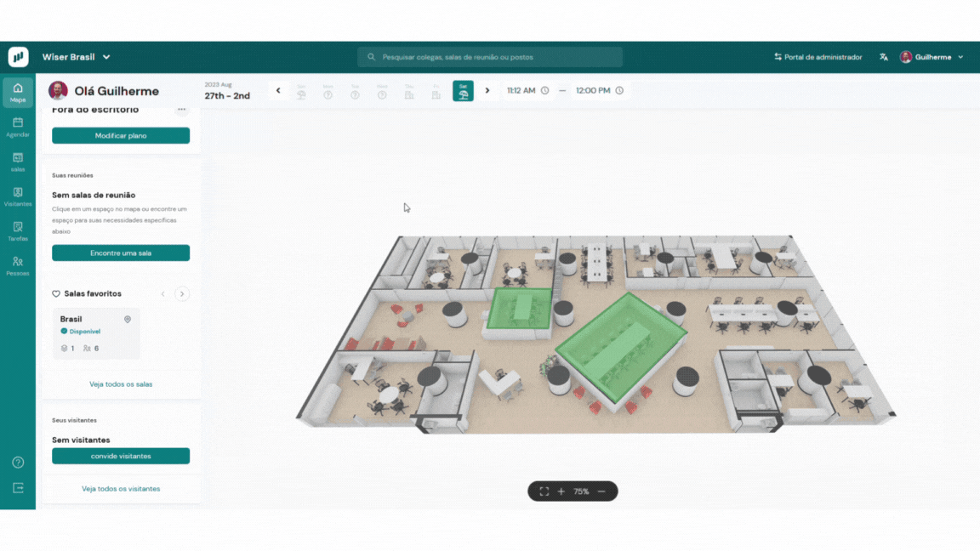The width and height of the screenshot is (980, 551).
Task: Open the 12:00 PM end time selector
Action: (600, 91)
